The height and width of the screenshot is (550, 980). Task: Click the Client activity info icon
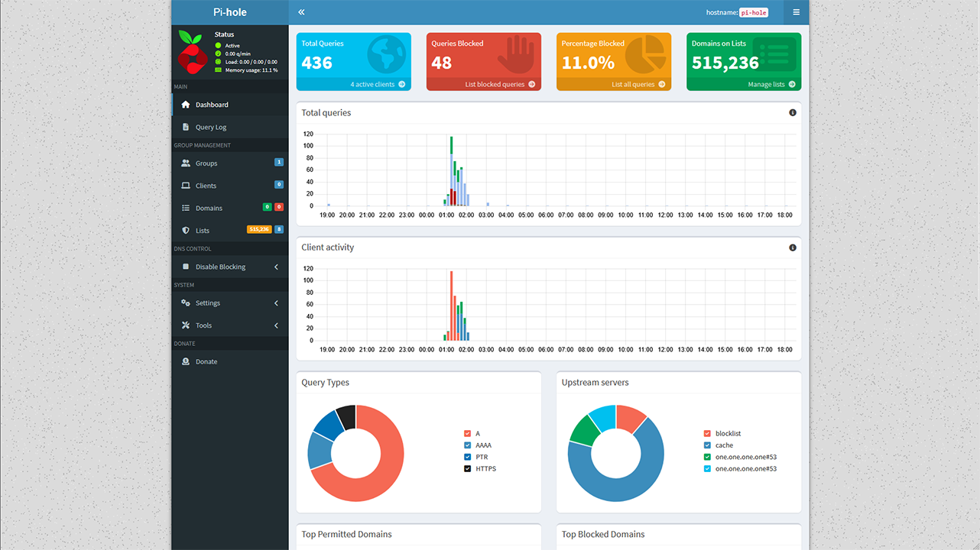[x=792, y=247]
